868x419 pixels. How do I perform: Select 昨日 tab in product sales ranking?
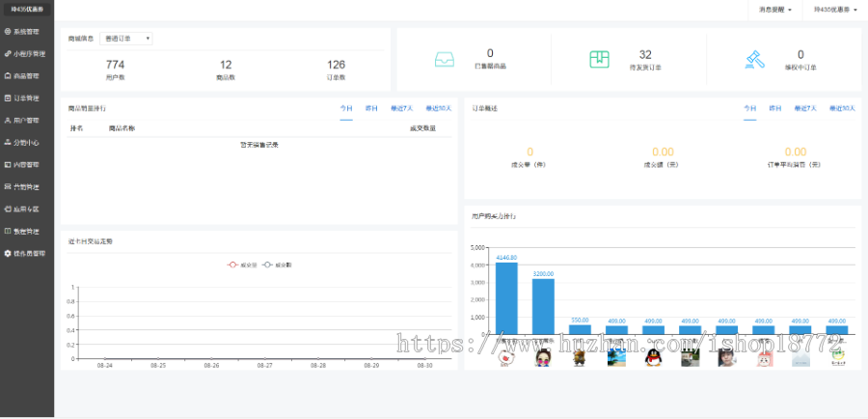click(371, 108)
